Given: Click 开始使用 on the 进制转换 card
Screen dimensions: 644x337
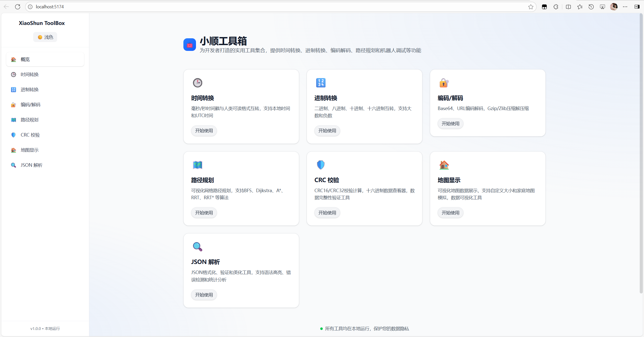Looking at the screenshot, I should pos(327,131).
